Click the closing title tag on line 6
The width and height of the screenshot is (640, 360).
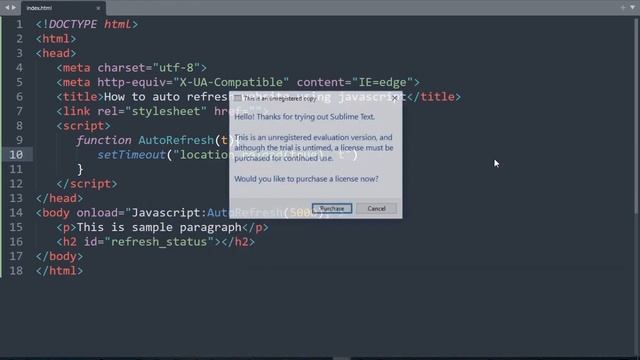pos(434,97)
